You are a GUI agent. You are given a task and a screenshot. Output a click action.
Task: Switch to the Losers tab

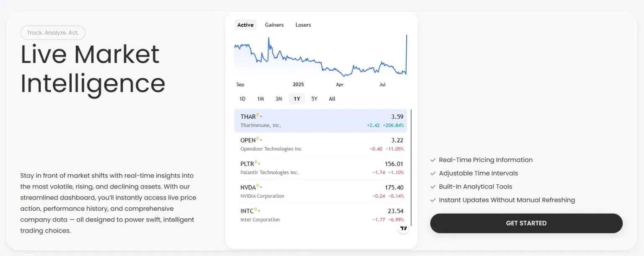coord(303,25)
